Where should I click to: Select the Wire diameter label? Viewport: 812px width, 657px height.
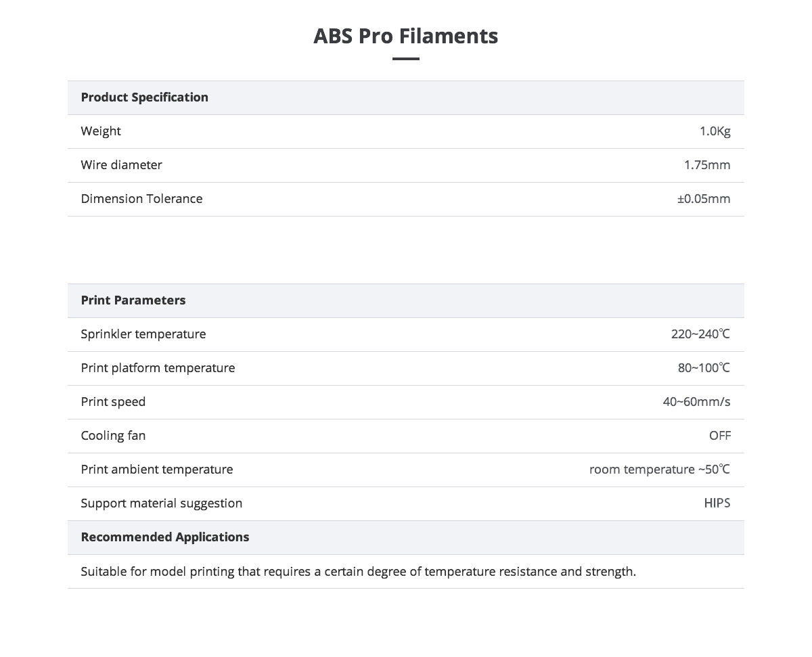(122, 165)
